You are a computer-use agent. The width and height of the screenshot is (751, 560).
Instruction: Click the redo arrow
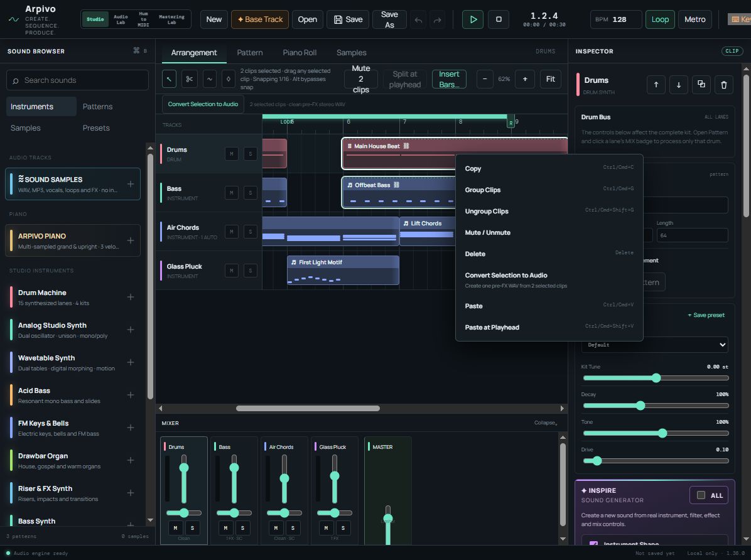coord(437,19)
